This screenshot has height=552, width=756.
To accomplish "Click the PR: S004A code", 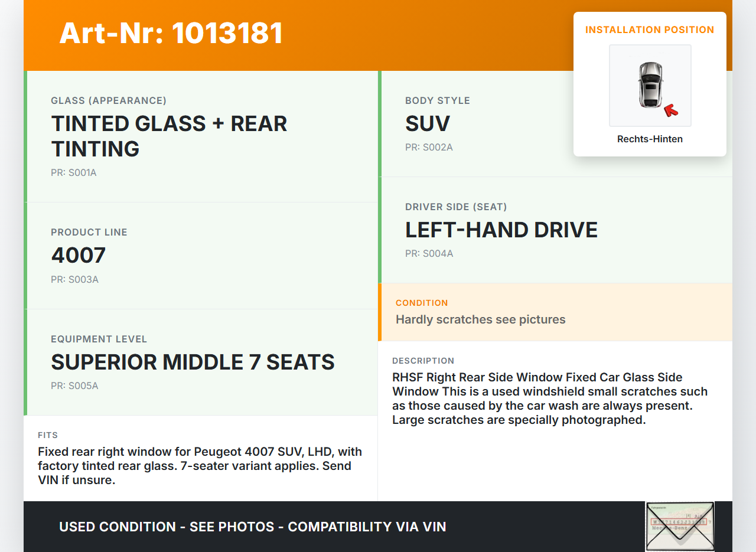I will coord(429,254).
